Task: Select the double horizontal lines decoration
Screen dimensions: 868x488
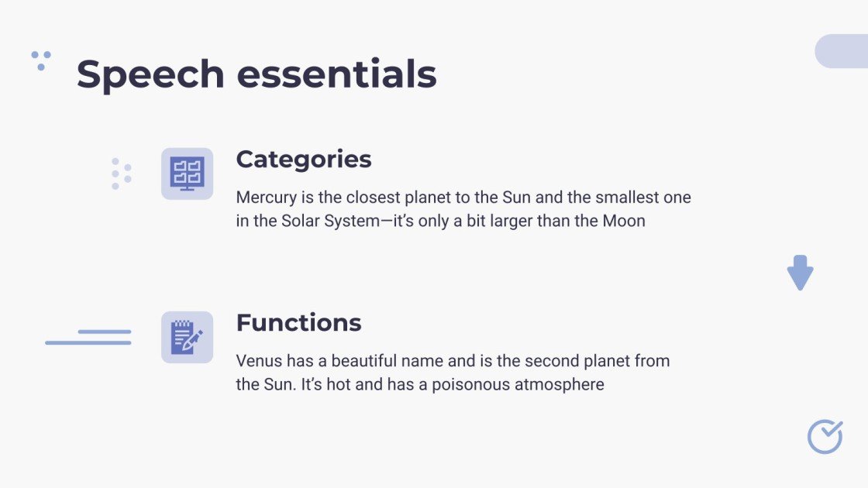Action: point(88,337)
